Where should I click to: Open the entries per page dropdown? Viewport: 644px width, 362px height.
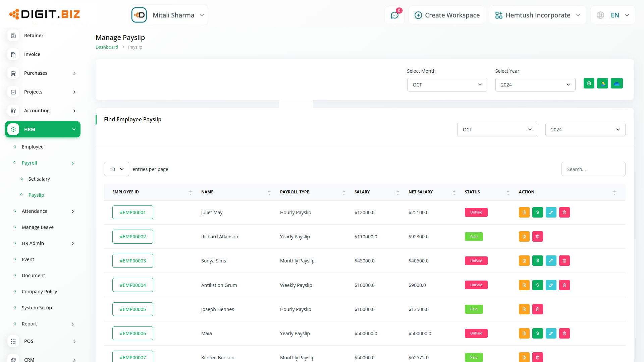coord(116,169)
